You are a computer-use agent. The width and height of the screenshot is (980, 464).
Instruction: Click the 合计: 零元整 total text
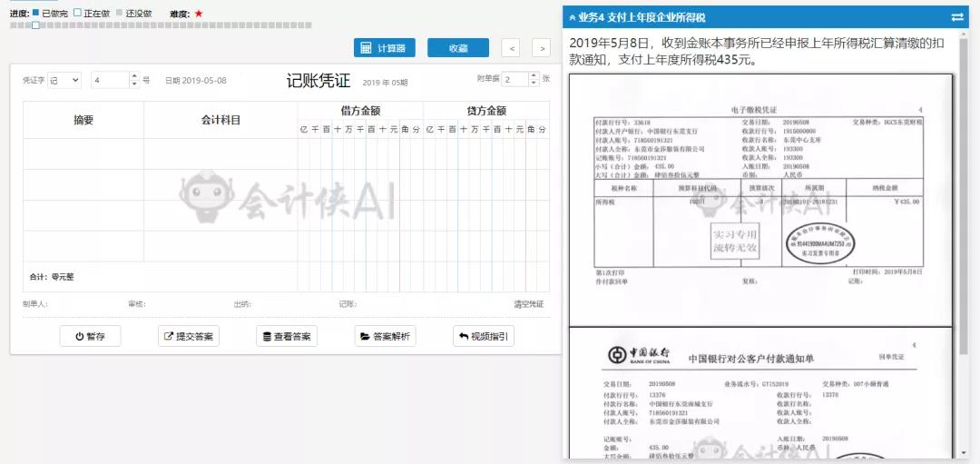[x=52, y=276]
